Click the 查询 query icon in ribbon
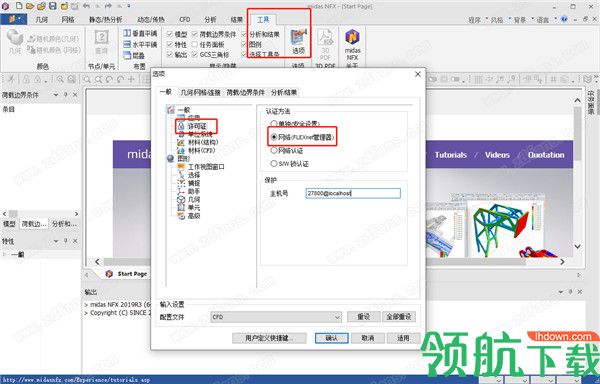This screenshot has height=384, width=600. point(101,42)
